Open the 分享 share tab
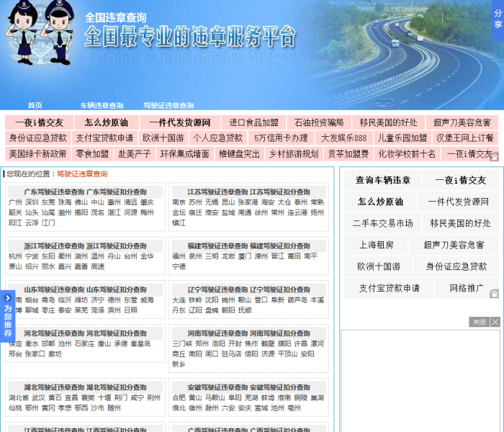The image size is (504, 432). click(498, 21)
